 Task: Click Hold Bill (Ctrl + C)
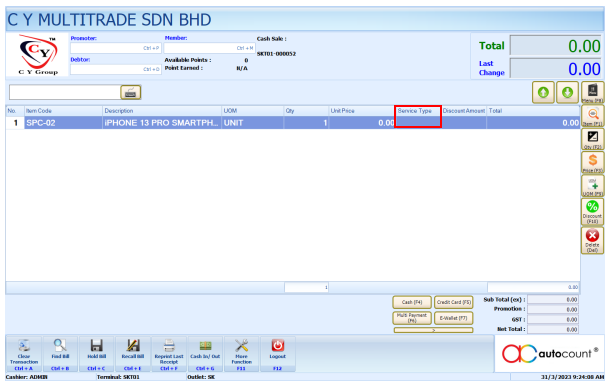pos(96,354)
